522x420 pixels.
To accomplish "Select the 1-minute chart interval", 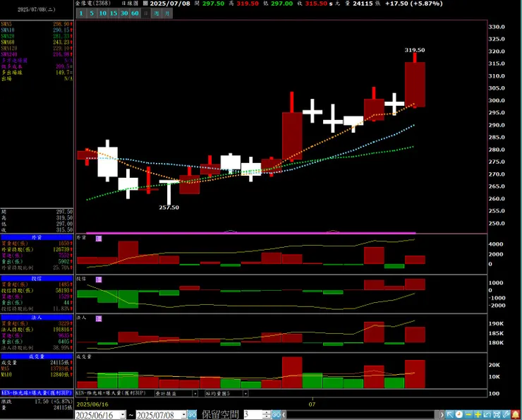I will click(81, 13).
